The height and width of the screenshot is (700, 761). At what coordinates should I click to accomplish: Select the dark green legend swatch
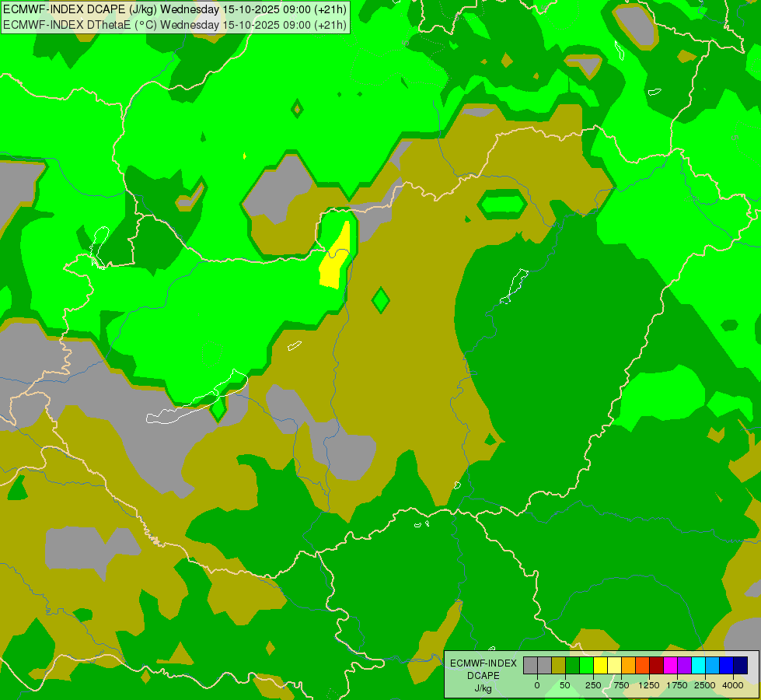coord(572,665)
